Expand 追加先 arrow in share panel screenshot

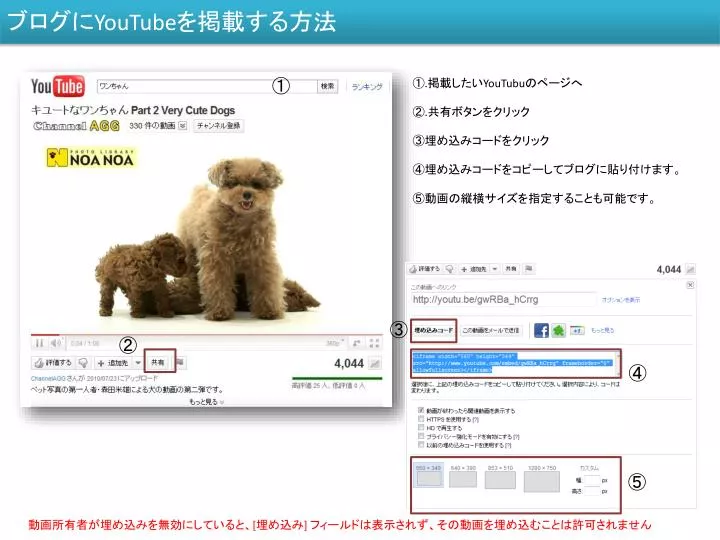click(495, 269)
